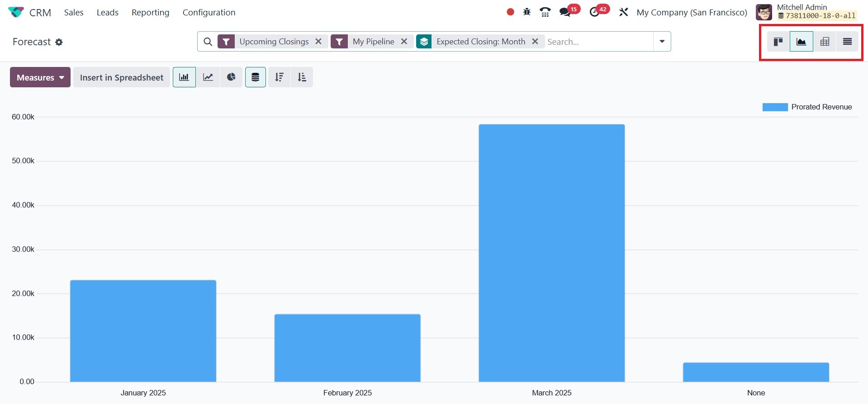Sort bars in descending order
The width and height of the screenshot is (868, 404).
point(280,77)
